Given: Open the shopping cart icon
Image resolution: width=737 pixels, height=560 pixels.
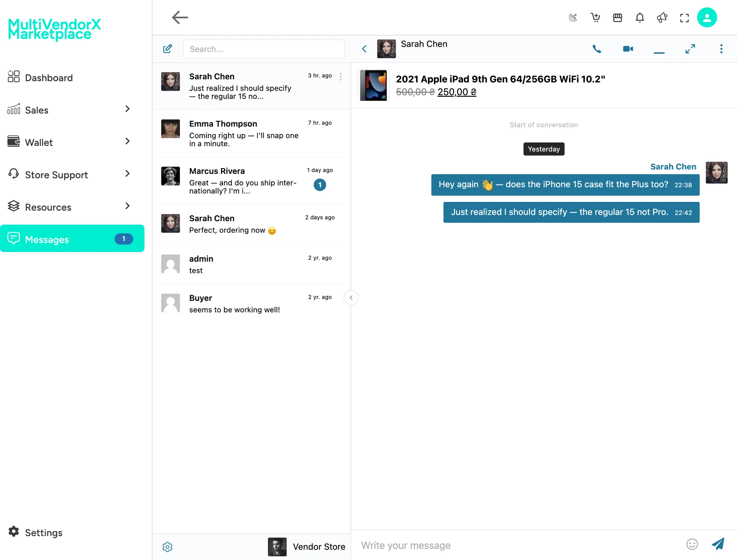Looking at the screenshot, I should 595,17.
